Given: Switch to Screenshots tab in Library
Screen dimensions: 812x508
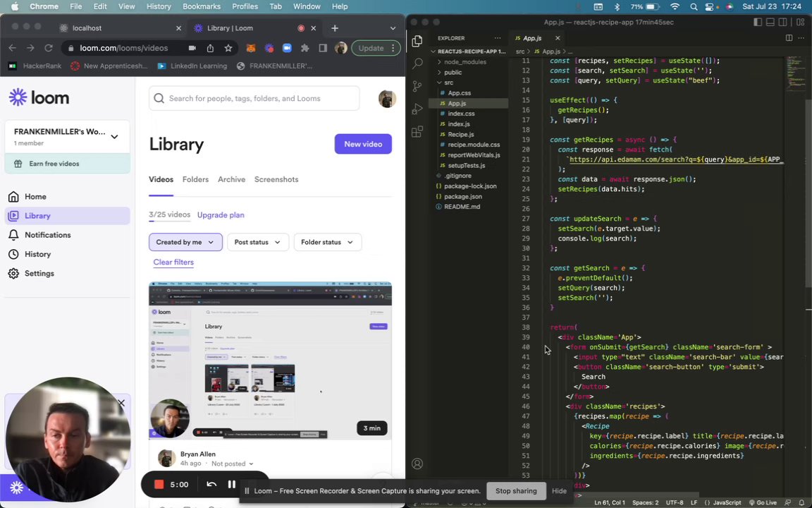Looking at the screenshot, I should tap(276, 179).
